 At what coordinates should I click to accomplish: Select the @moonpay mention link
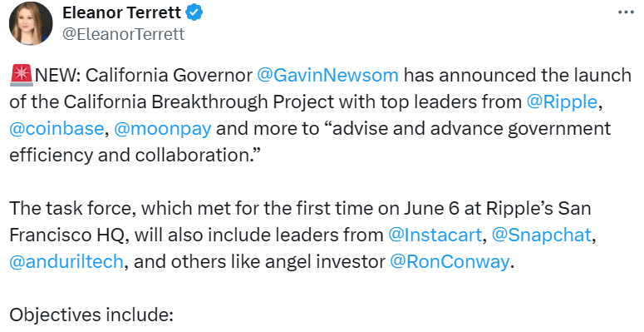(x=163, y=128)
